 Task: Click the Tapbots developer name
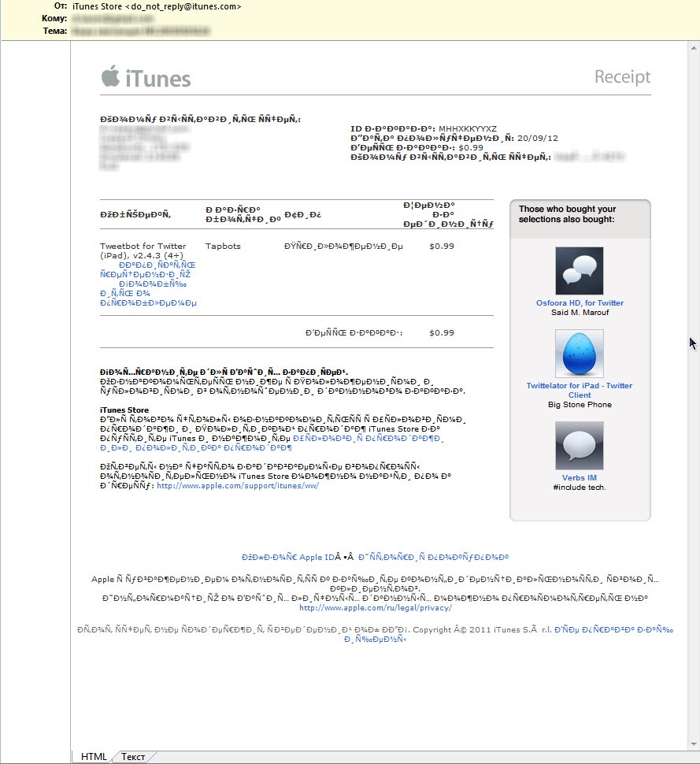[x=223, y=246]
